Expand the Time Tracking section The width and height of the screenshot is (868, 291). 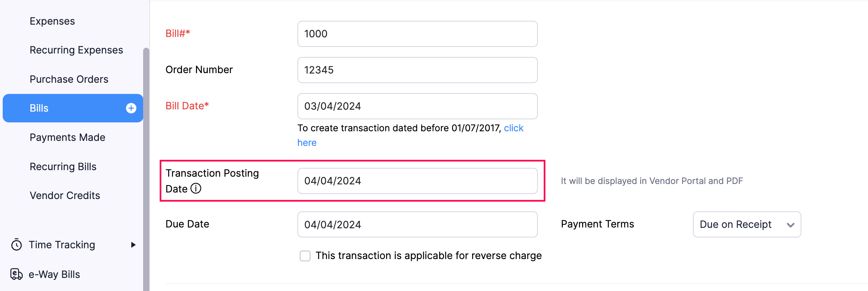click(134, 244)
